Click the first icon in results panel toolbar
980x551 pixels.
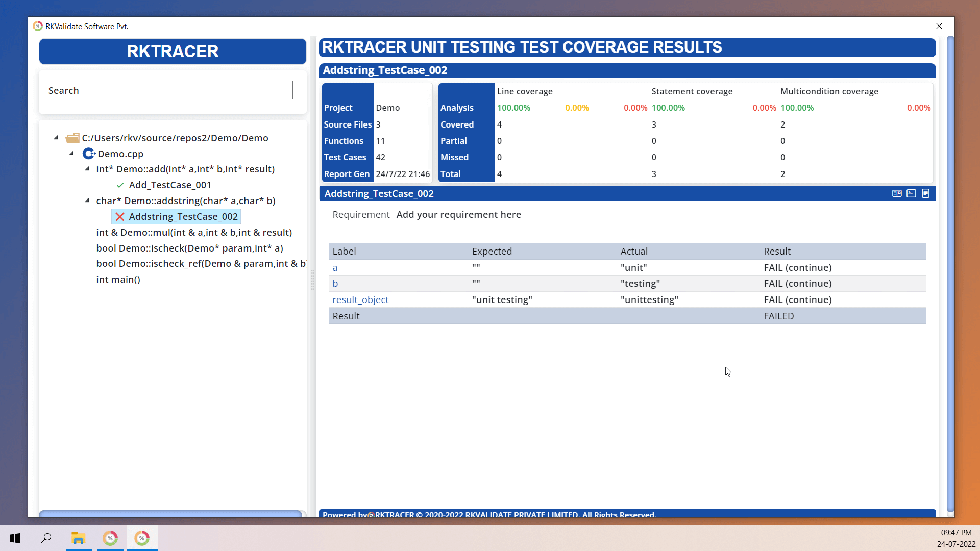(897, 194)
